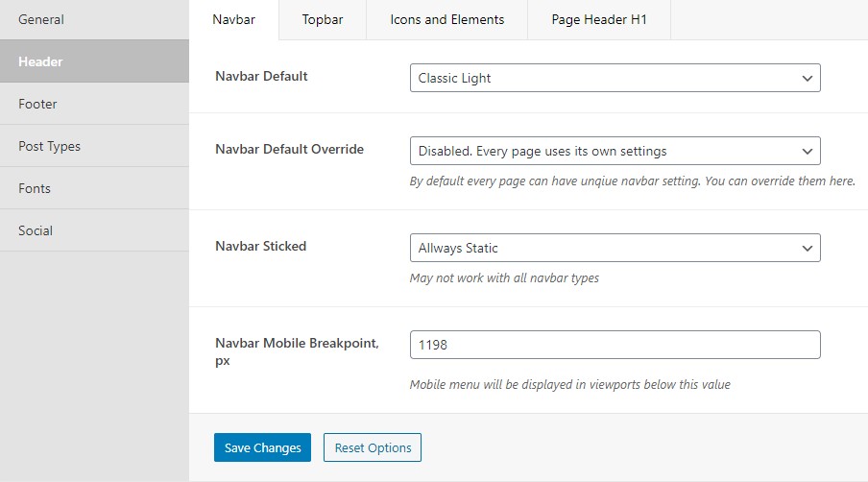Open the Page Header H1 tab

pos(599,20)
